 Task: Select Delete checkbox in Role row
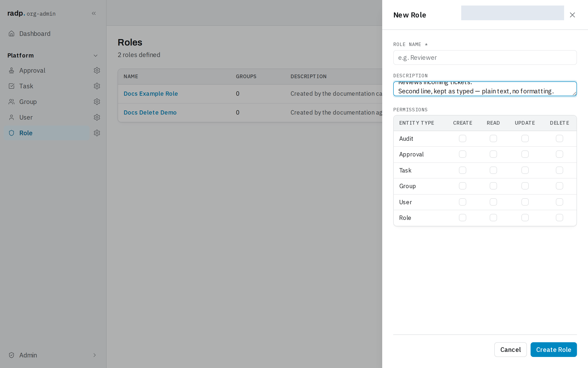click(559, 218)
